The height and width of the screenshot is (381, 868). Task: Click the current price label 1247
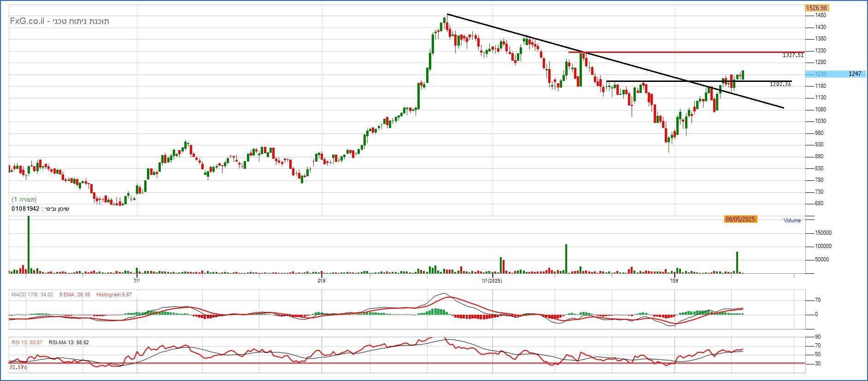point(855,74)
